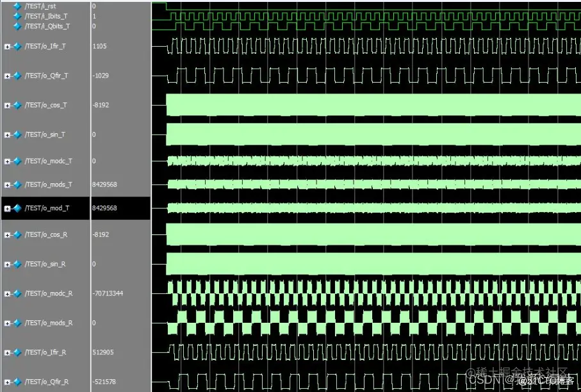Expand the /TEST/o_mods_R signal
Image resolution: width=581 pixels, height=392 pixels.
pyautogui.click(x=7, y=323)
